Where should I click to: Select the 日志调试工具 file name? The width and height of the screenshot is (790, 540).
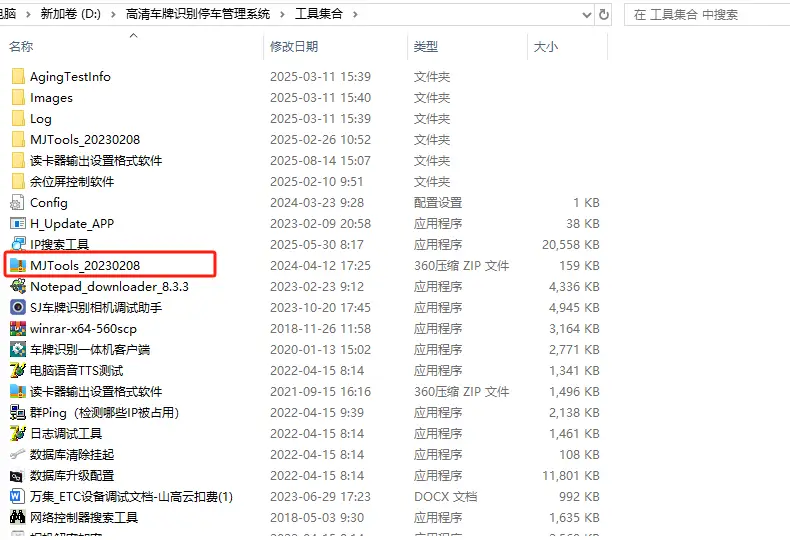pos(66,434)
